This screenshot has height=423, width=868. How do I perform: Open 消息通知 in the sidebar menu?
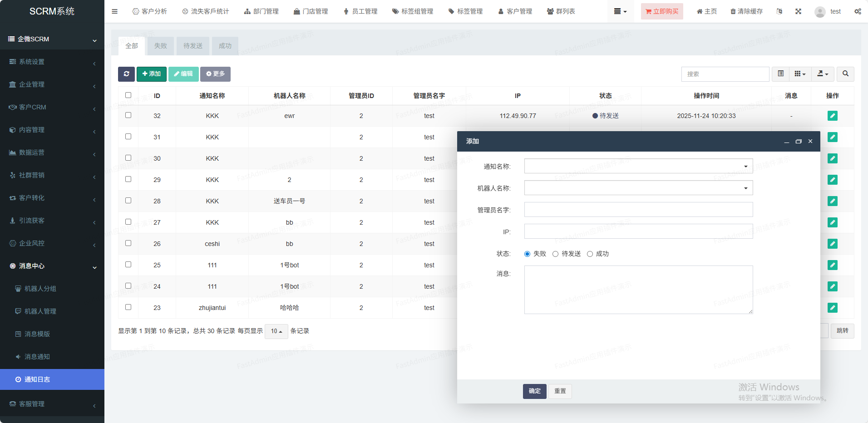pos(37,357)
